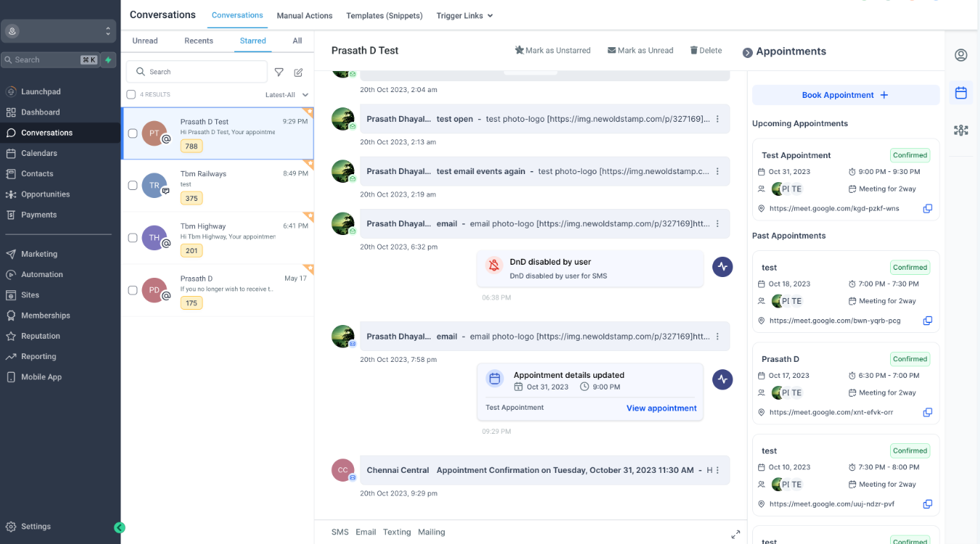Image resolution: width=980 pixels, height=544 pixels.
Task: Show the Recents conversations tab
Action: pyautogui.click(x=199, y=41)
